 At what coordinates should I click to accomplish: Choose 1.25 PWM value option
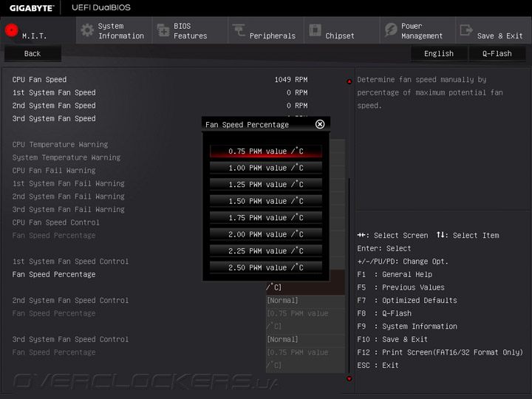[x=266, y=184]
